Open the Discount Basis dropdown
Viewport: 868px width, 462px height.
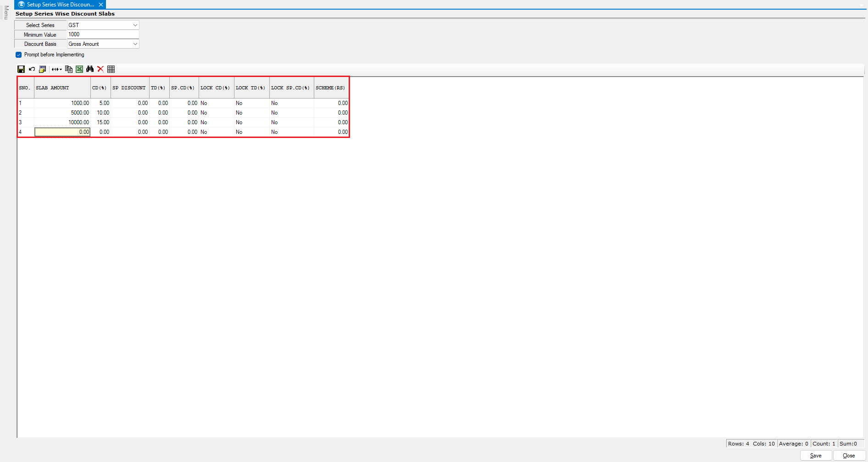(x=135, y=44)
